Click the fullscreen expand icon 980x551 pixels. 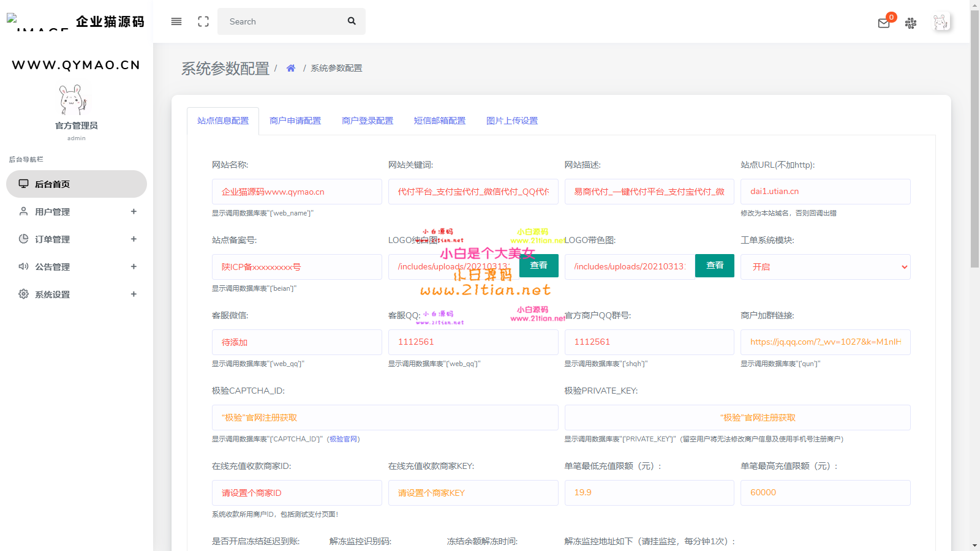[203, 21]
